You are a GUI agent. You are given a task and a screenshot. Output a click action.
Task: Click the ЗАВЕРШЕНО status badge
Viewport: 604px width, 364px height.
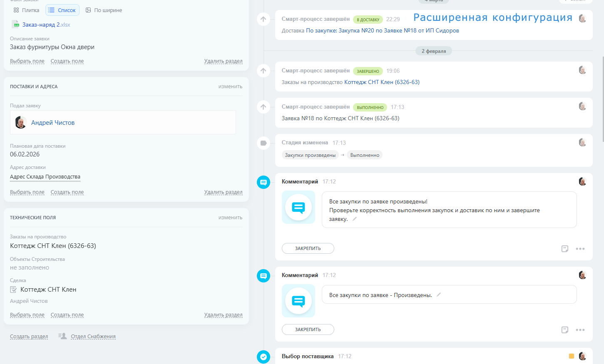pyautogui.click(x=368, y=71)
